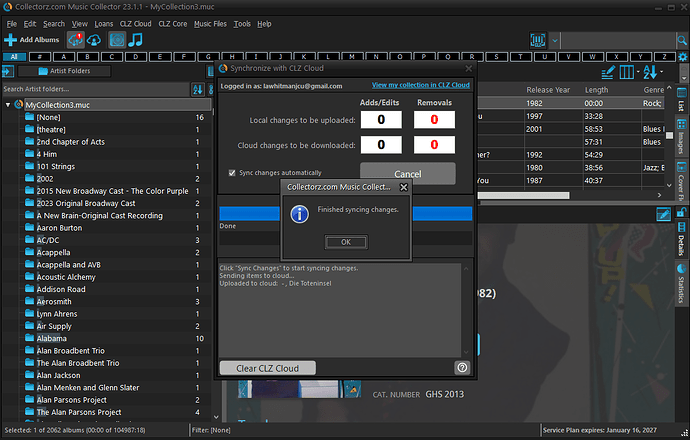Click the info icon in the message box
The height and width of the screenshot is (440, 690).
coord(300,214)
